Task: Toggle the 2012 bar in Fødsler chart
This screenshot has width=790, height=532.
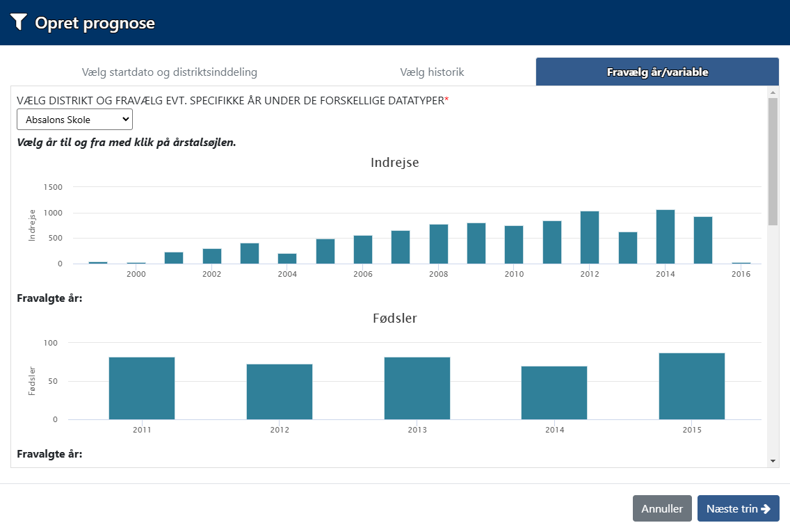Action: [x=280, y=392]
